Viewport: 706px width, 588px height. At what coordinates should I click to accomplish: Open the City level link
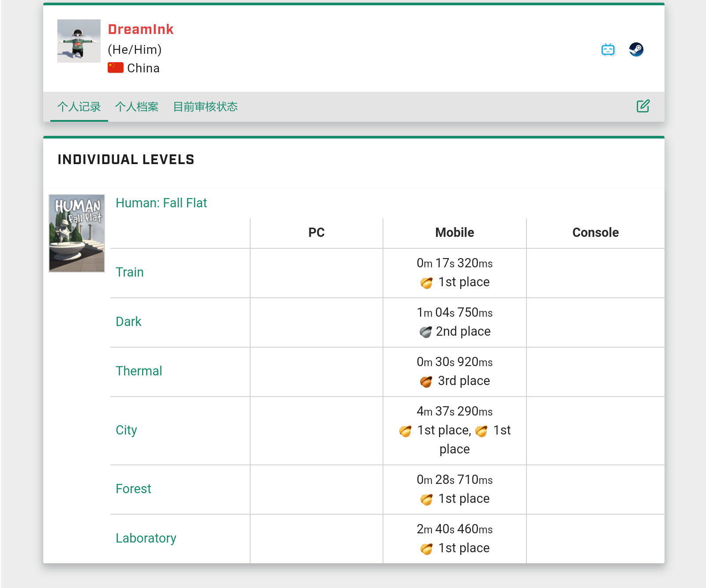click(126, 430)
